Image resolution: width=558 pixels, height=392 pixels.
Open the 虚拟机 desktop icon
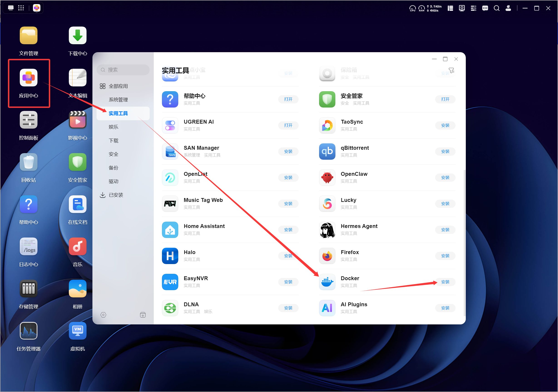pos(77,331)
